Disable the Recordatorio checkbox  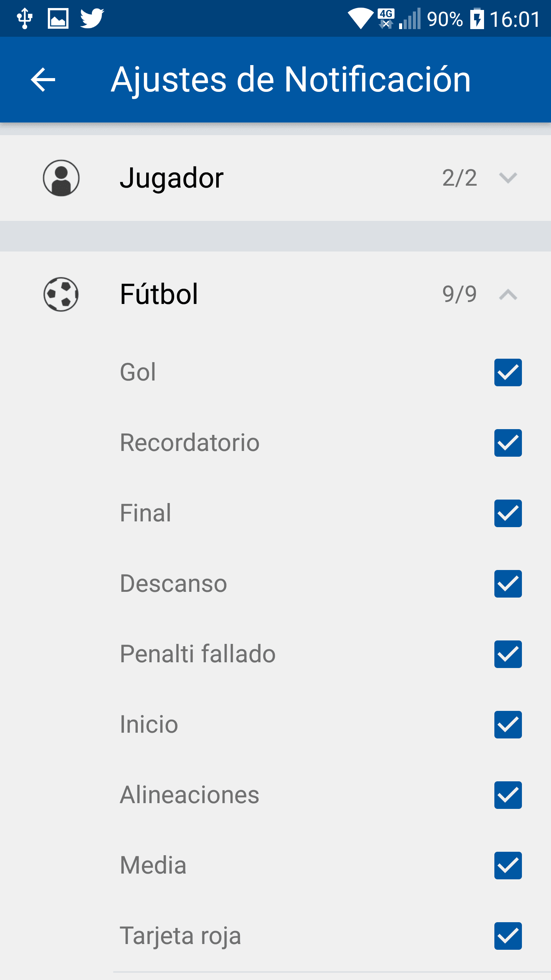point(508,443)
